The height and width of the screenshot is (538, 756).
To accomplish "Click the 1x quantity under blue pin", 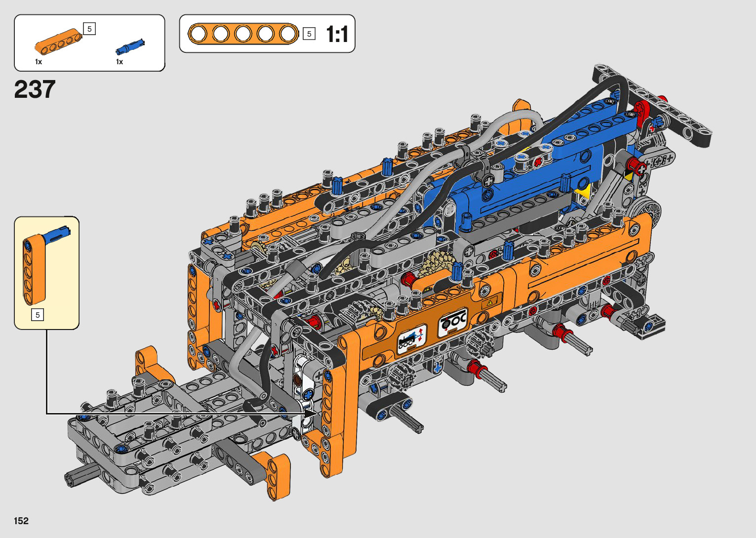I will pyautogui.click(x=119, y=62).
